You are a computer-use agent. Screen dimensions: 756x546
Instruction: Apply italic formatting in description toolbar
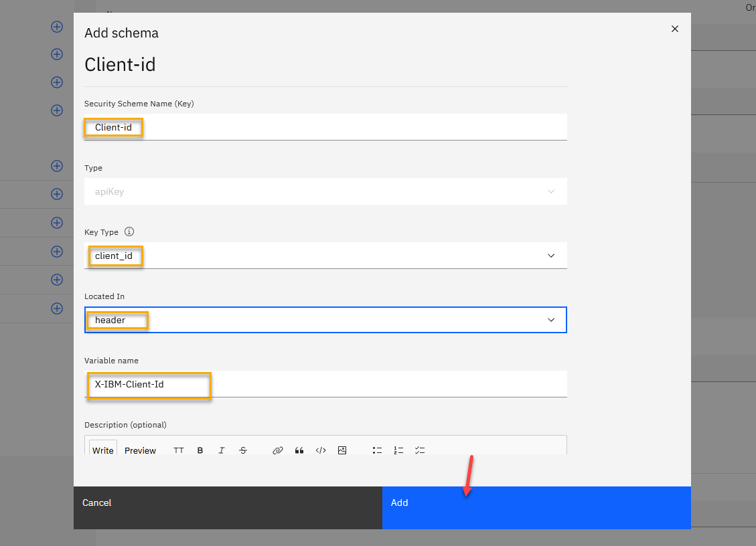pos(222,450)
